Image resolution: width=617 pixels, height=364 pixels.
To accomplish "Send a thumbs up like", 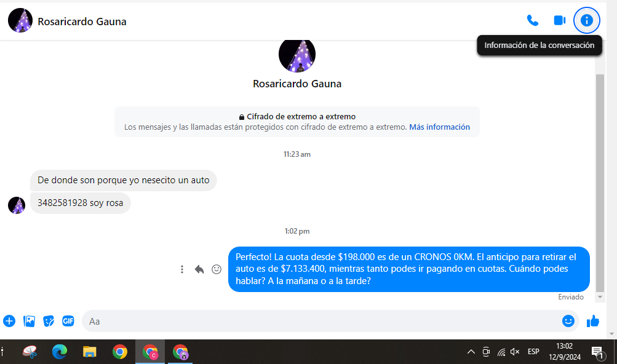I will tap(593, 321).
